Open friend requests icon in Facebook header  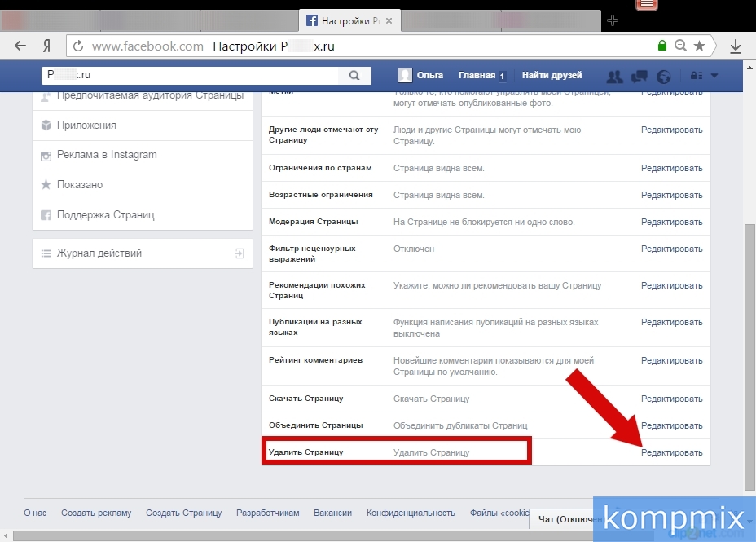coord(614,76)
